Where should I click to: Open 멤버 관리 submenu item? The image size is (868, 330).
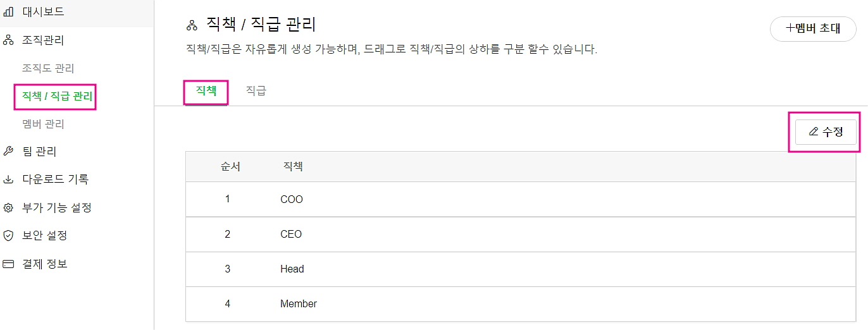(x=43, y=124)
